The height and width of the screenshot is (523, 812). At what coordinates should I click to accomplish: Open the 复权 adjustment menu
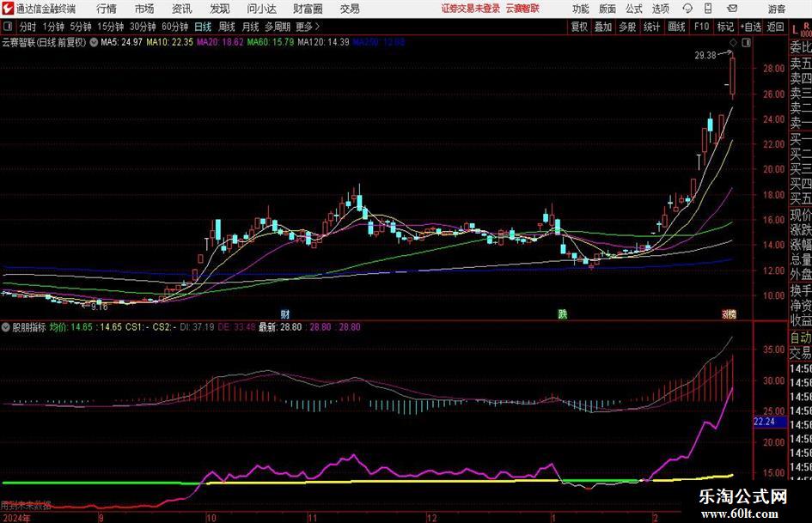[x=579, y=27]
